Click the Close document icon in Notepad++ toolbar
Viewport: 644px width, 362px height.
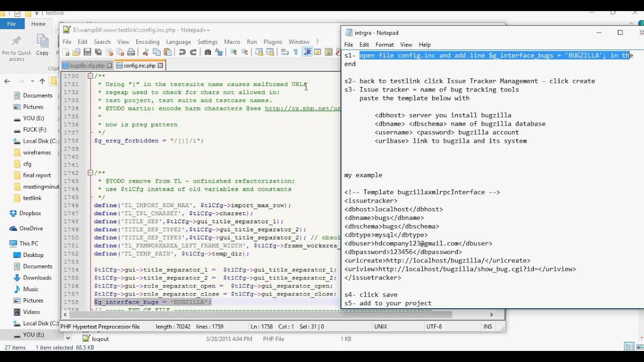109,52
